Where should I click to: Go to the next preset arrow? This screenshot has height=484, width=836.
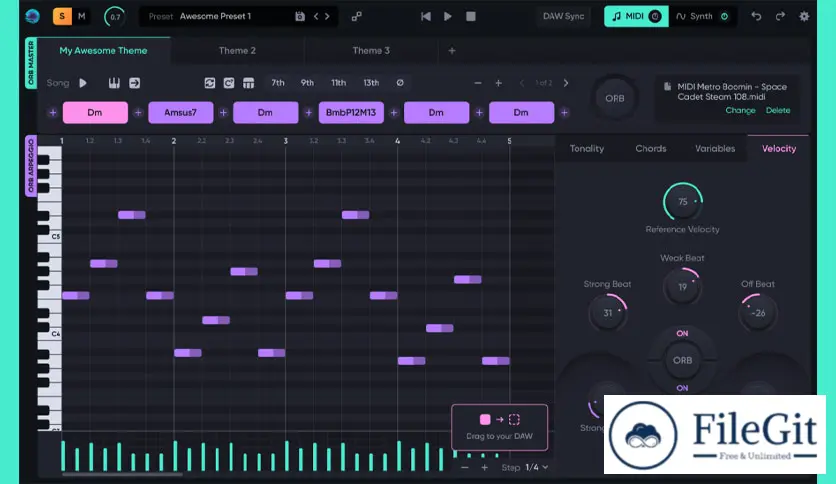tap(327, 17)
